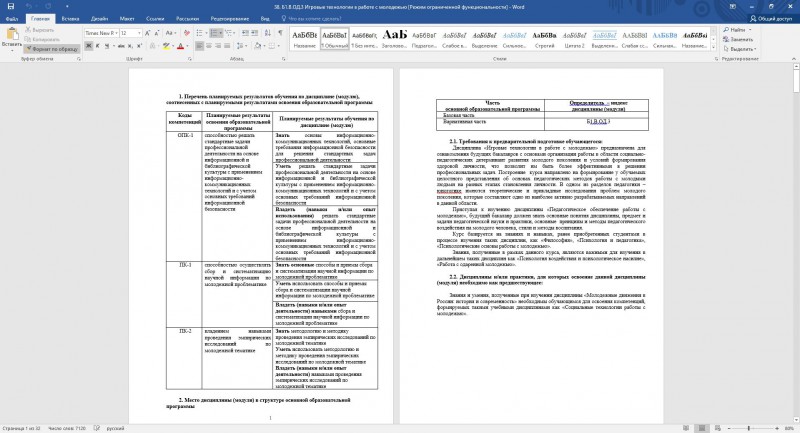Sort text A to Z
This screenshot has height=433, width=800.
[268, 33]
